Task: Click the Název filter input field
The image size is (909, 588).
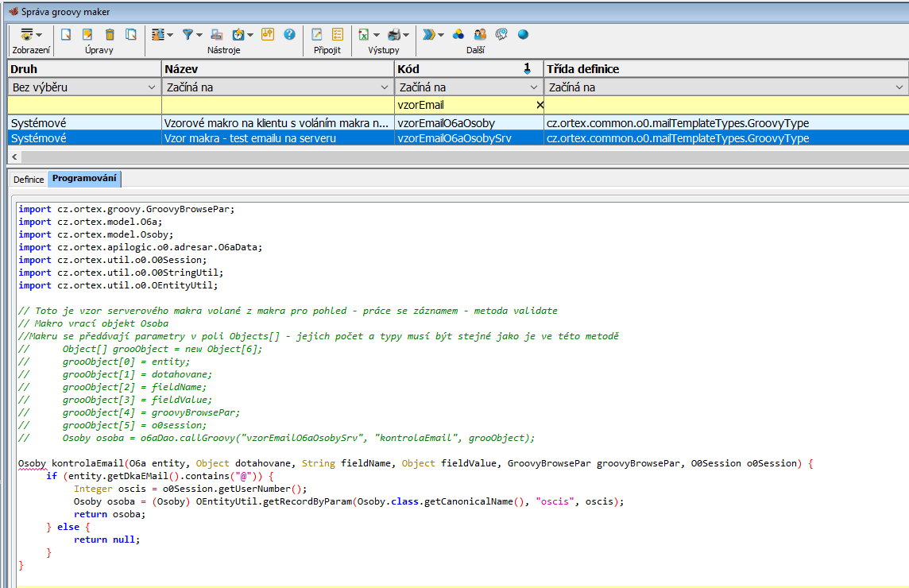Action: [x=278, y=105]
